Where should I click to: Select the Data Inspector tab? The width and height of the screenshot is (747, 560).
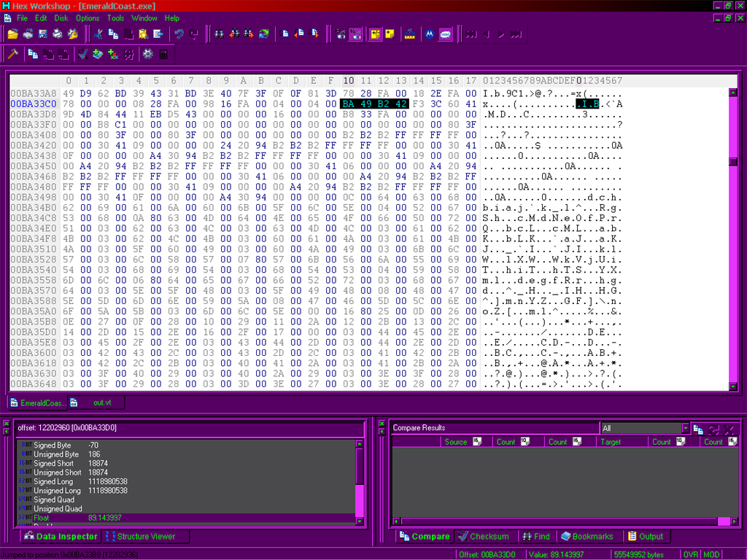pos(61,537)
